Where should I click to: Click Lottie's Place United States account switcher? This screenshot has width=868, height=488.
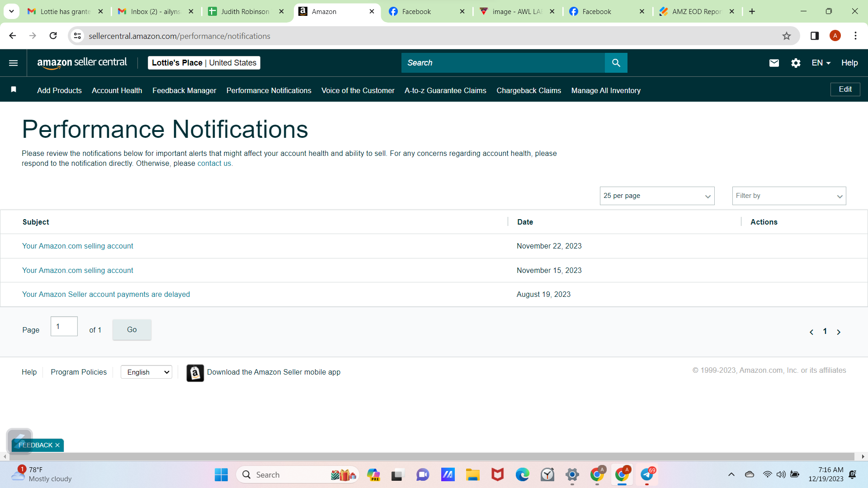pos(204,63)
